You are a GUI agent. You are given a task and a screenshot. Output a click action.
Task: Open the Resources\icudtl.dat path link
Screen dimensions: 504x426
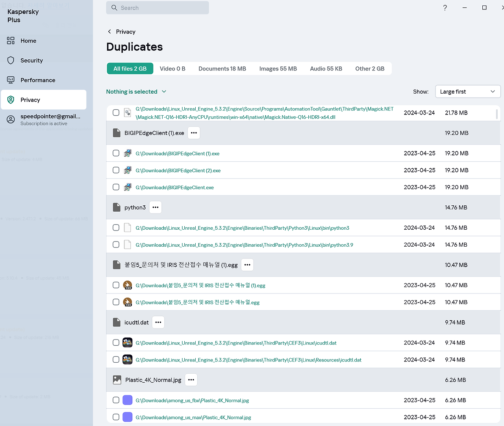[248, 360]
